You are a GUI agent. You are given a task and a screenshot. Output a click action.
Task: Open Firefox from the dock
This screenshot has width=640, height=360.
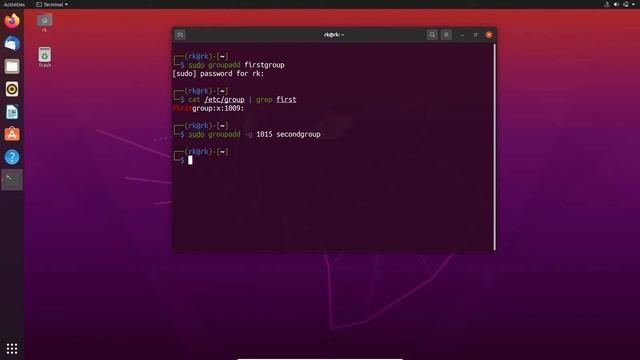[12, 20]
